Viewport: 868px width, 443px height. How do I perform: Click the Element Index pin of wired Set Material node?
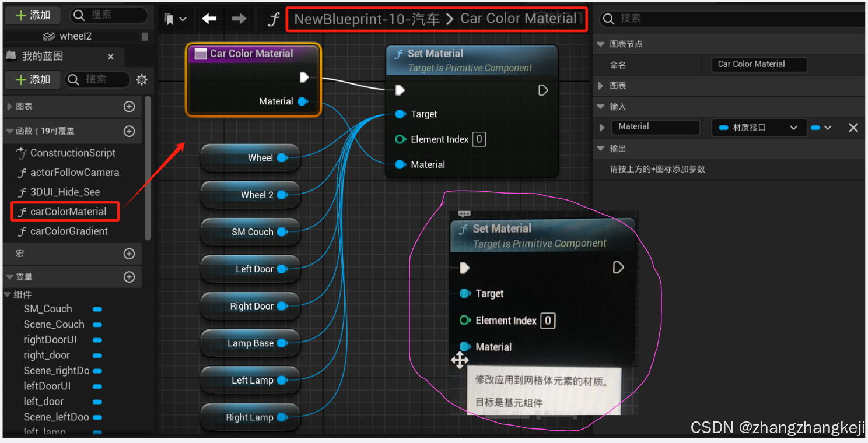point(400,139)
